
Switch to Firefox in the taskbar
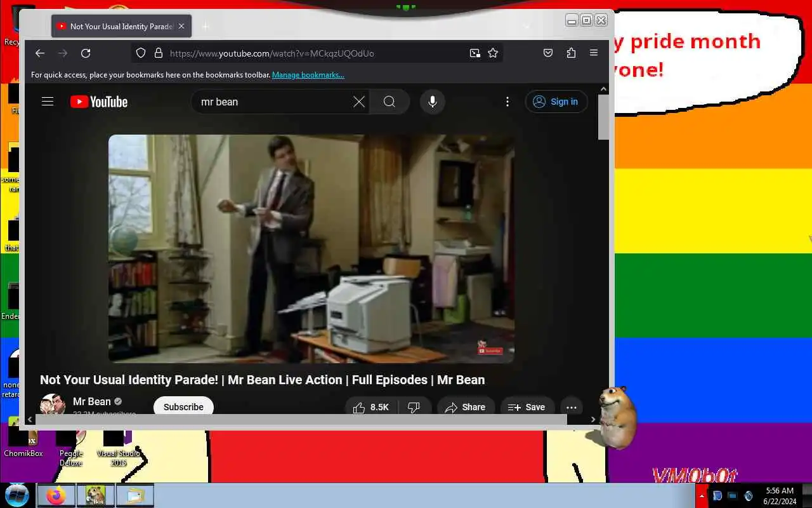tap(56, 495)
